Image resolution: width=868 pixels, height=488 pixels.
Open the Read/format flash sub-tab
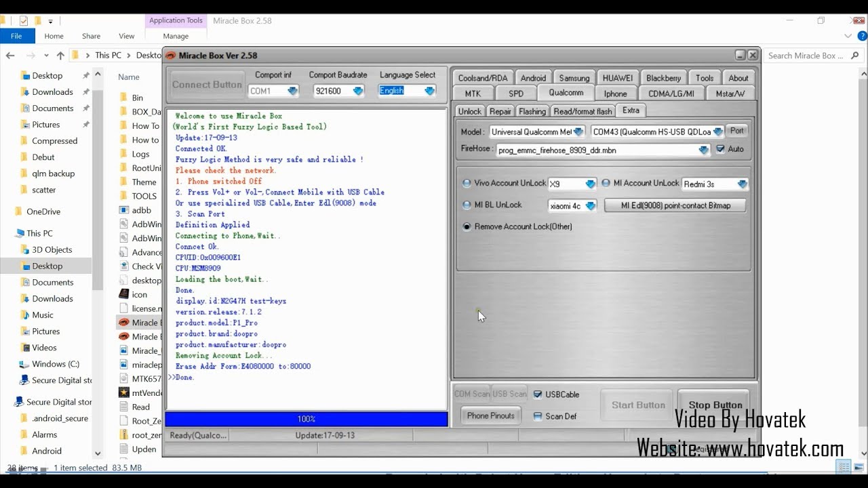click(x=583, y=111)
